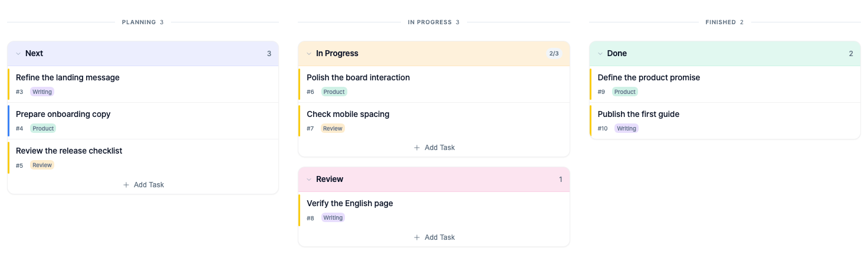Select the Review column header title
Image resolution: width=868 pixels, height=254 pixels.
click(x=330, y=180)
